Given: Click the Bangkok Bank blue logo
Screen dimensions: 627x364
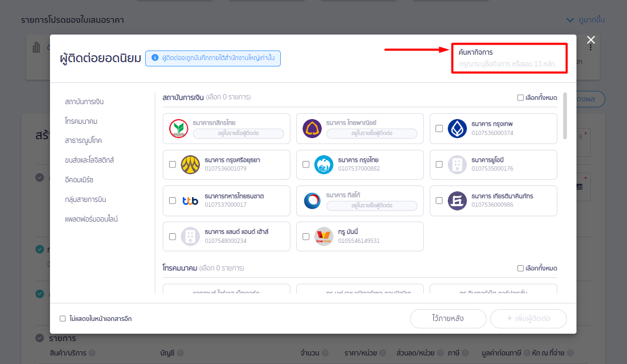Looking at the screenshot, I should tap(457, 129).
